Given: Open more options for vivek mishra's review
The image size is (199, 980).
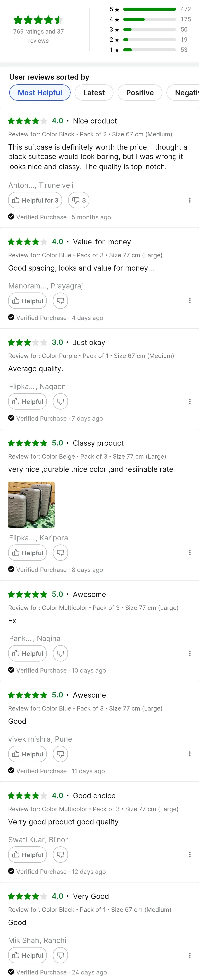Looking at the screenshot, I should point(189,754).
